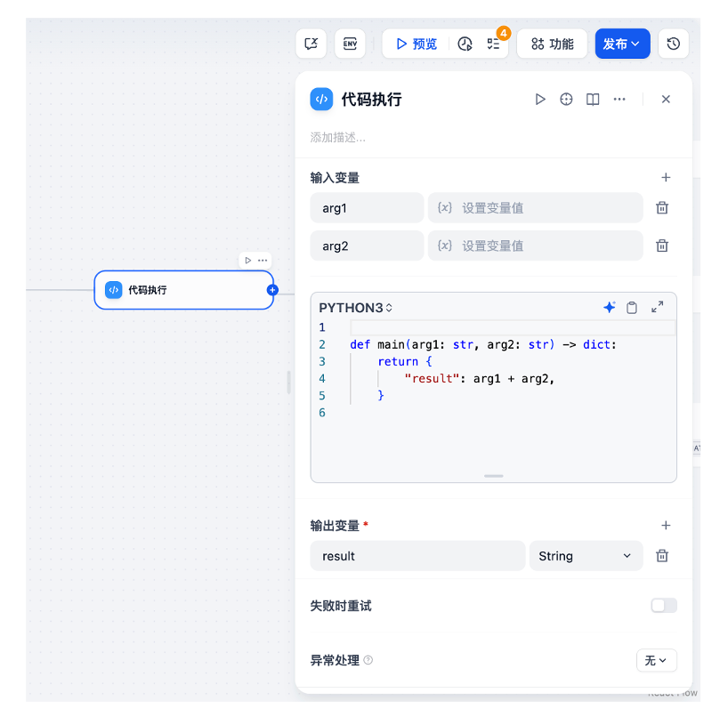This screenshot has height=717, width=728.
Task: Delete the arg1 input variable
Action: point(662,208)
